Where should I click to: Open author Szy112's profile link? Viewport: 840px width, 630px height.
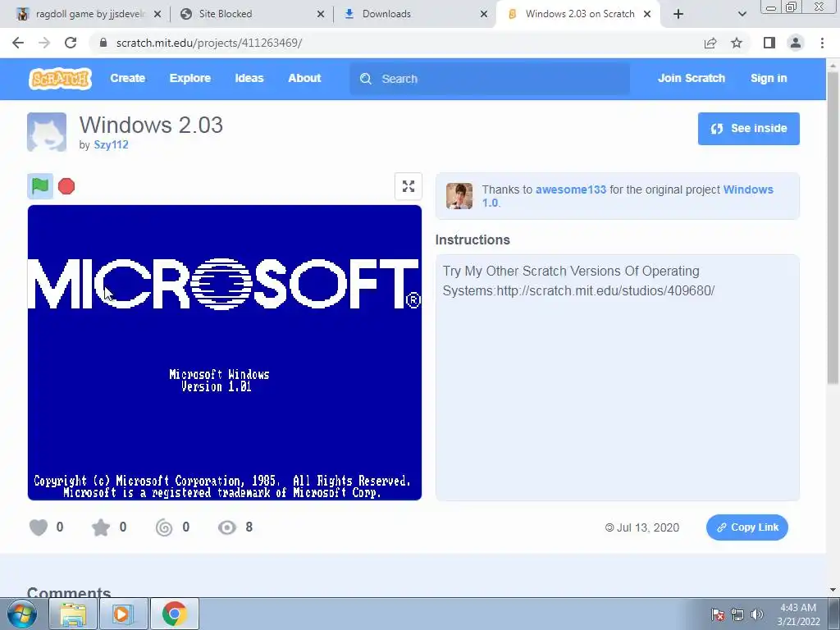click(x=111, y=144)
